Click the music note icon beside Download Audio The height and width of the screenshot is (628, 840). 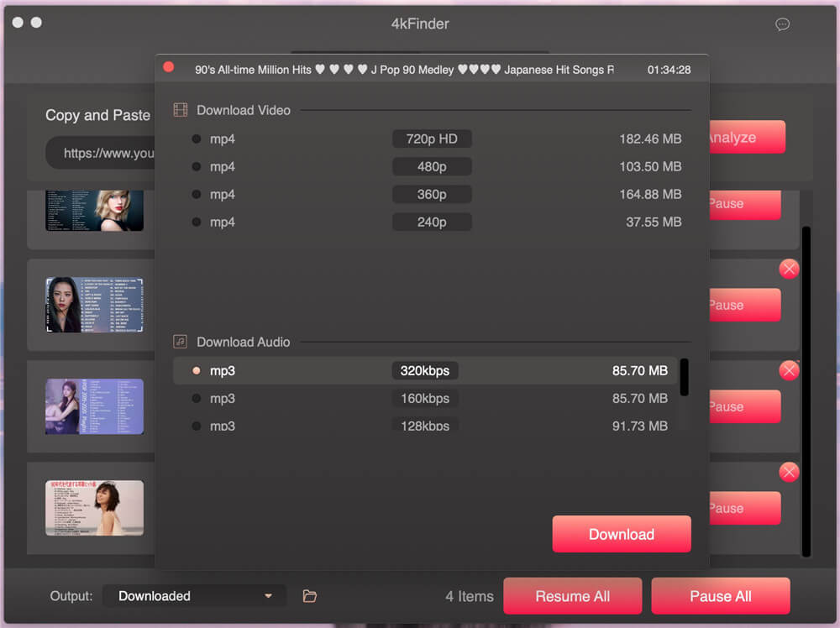pos(180,341)
